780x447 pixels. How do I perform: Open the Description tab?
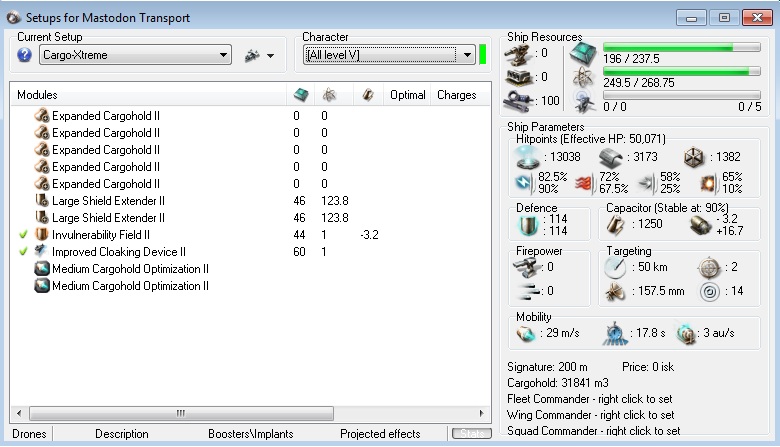(x=121, y=434)
